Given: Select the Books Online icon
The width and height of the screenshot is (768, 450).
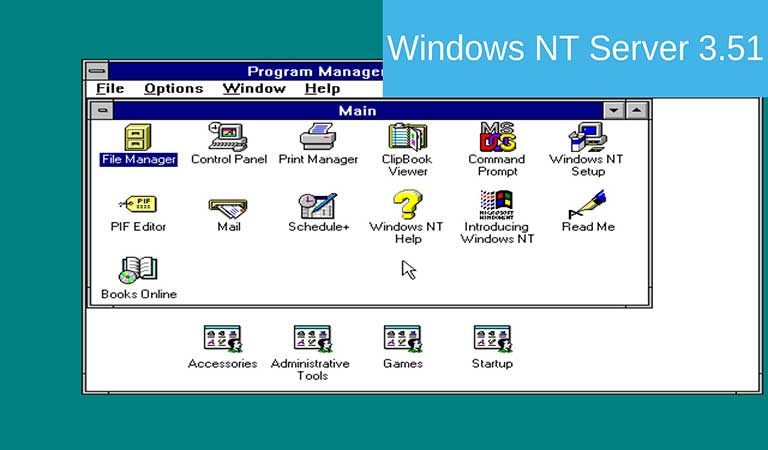Looking at the screenshot, I should tap(138, 270).
